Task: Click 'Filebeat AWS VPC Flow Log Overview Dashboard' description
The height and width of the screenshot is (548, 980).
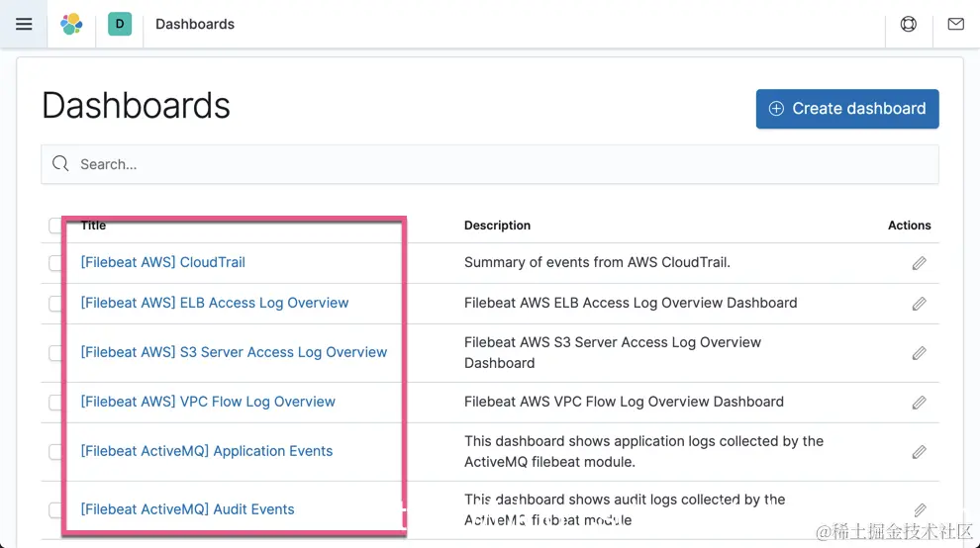Action: 624,402
